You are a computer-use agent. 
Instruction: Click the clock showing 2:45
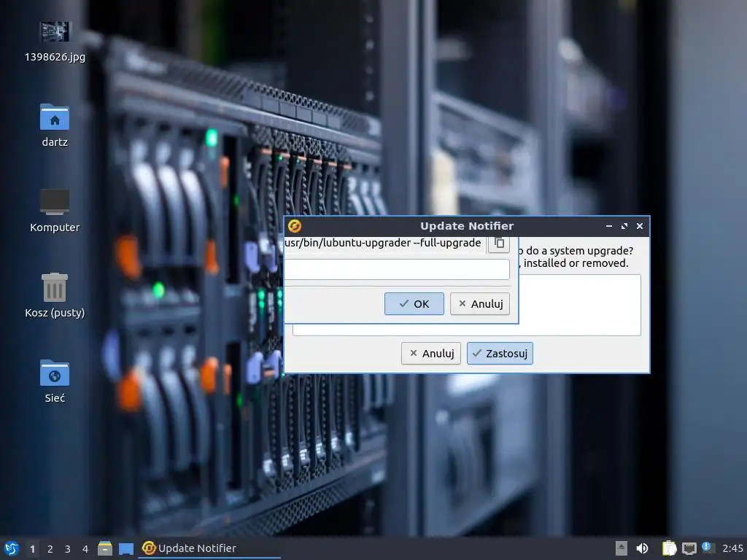[732, 548]
